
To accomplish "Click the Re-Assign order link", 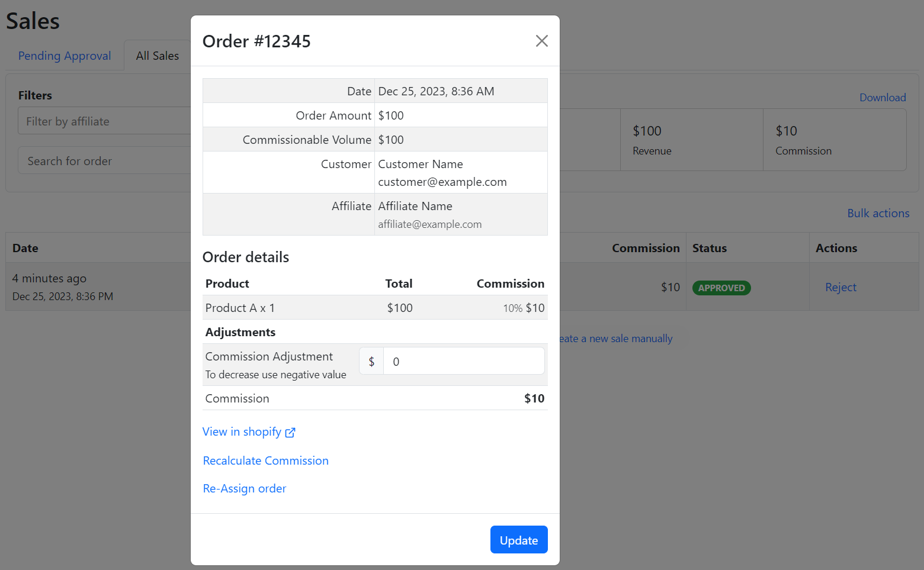I will (x=244, y=488).
